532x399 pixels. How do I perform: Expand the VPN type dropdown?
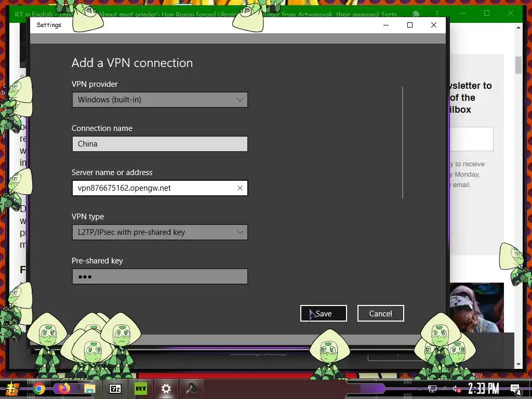(159, 232)
